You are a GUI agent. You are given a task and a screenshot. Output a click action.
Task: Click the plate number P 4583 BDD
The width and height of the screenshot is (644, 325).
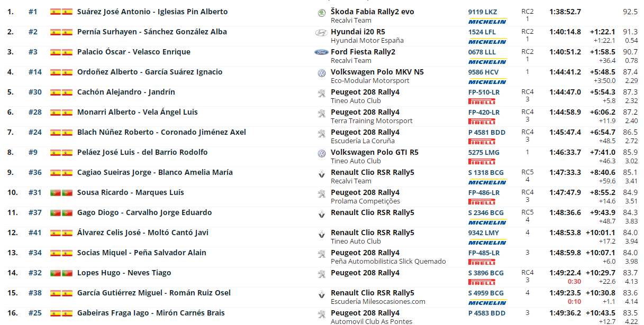pyautogui.click(x=487, y=313)
